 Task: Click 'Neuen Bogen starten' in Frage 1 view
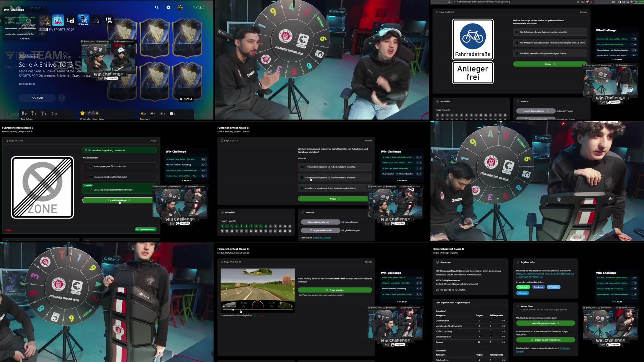(x=536, y=111)
